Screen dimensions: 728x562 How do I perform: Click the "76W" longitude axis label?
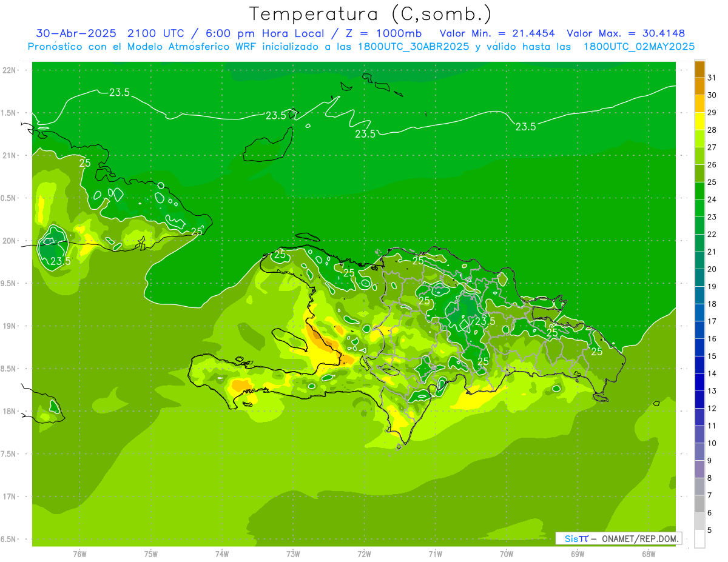pos(79,554)
